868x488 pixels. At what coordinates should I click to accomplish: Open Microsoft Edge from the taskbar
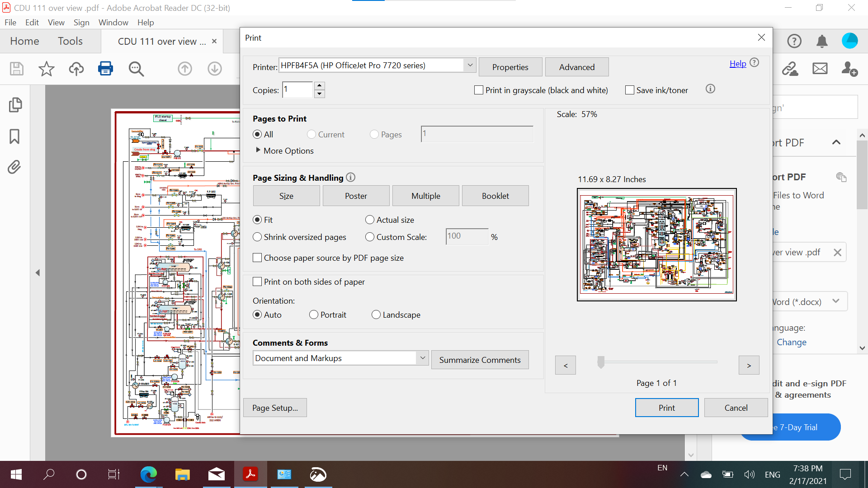point(148,474)
